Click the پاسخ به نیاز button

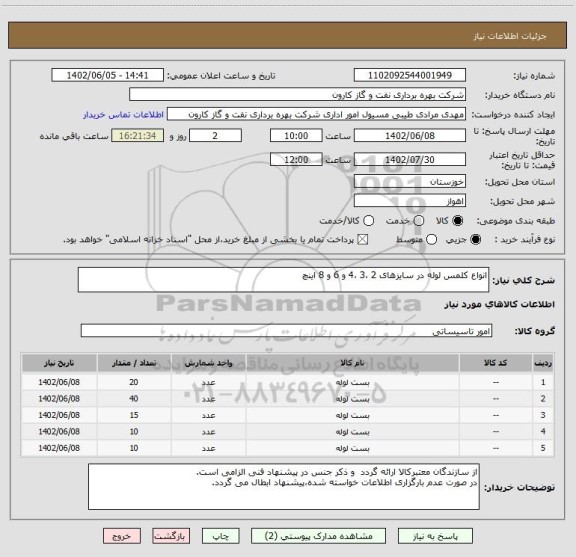(x=435, y=536)
